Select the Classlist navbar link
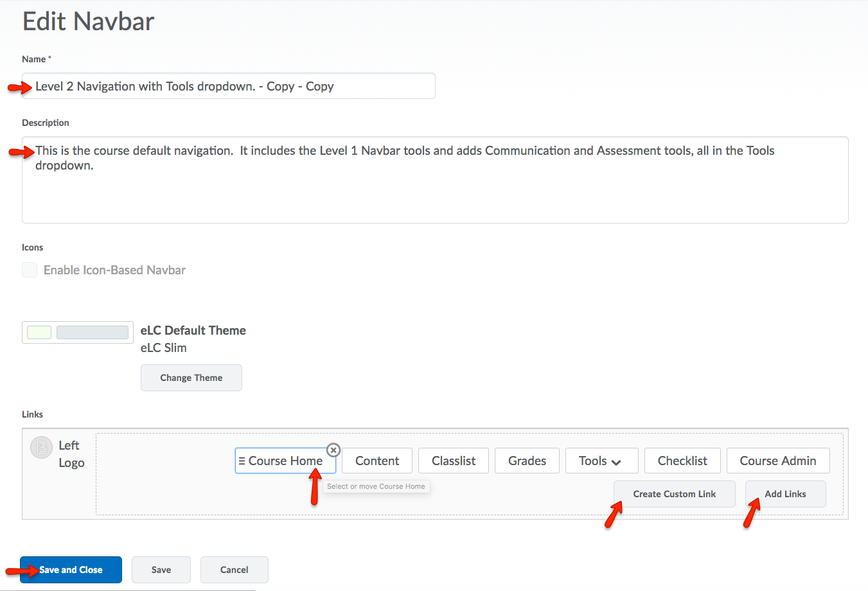Screen dimensions: 868x591 point(453,461)
